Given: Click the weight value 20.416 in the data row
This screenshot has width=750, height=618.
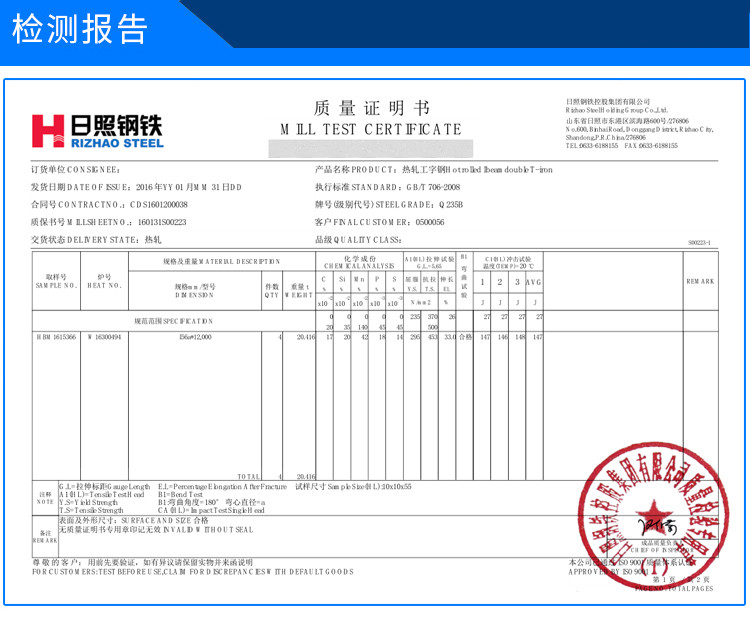Looking at the screenshot, I should tap(305, 338).
